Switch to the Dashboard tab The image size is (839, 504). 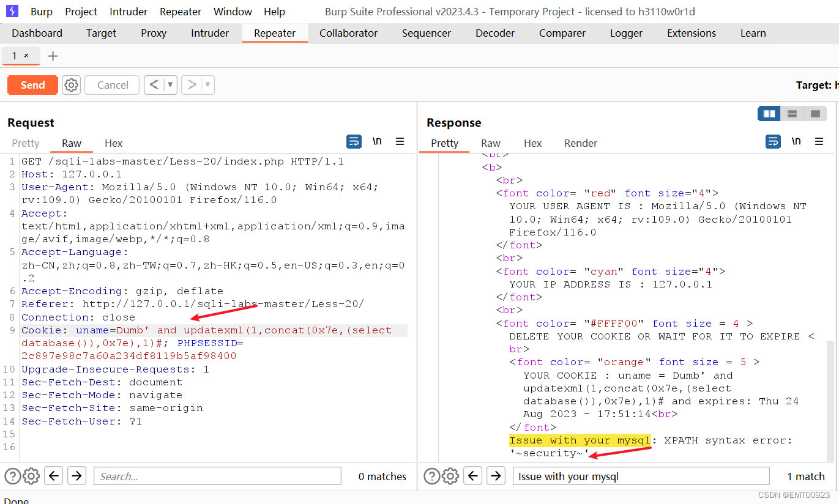37,33
